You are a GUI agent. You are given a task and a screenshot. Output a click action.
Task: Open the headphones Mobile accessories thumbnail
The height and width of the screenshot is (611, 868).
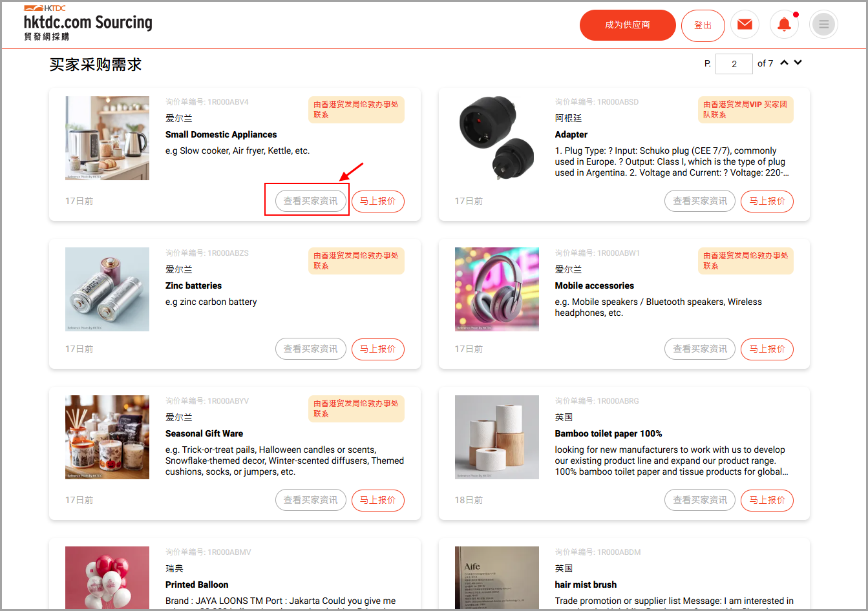click(497, 289)
